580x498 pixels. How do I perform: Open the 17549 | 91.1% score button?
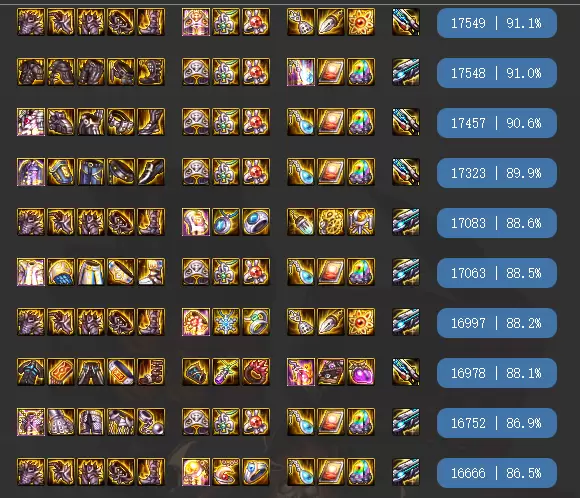click(x=497, y=23)
